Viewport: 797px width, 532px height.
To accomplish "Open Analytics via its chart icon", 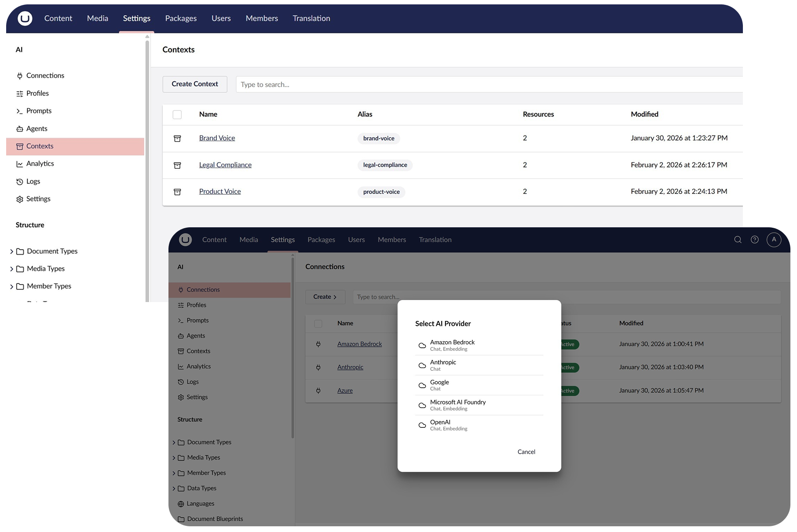I will click(x=20, y=164).
